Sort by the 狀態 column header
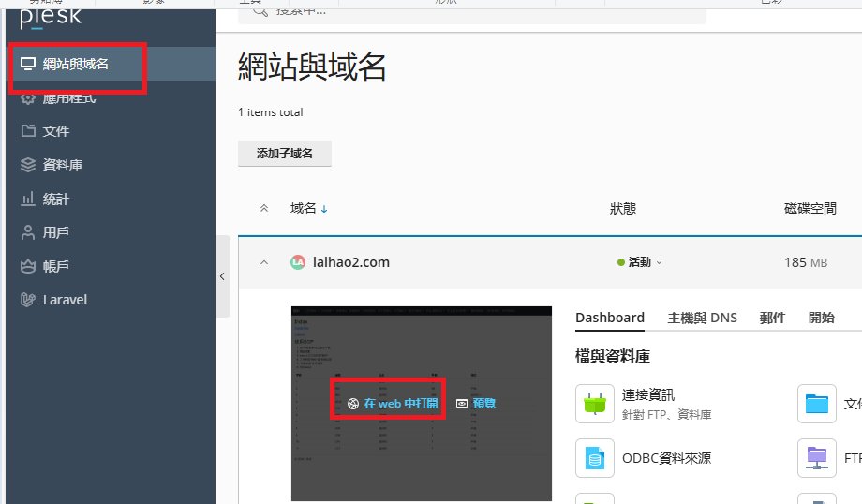The width and height of the screenshot is (862, 504). pos(623,208)
